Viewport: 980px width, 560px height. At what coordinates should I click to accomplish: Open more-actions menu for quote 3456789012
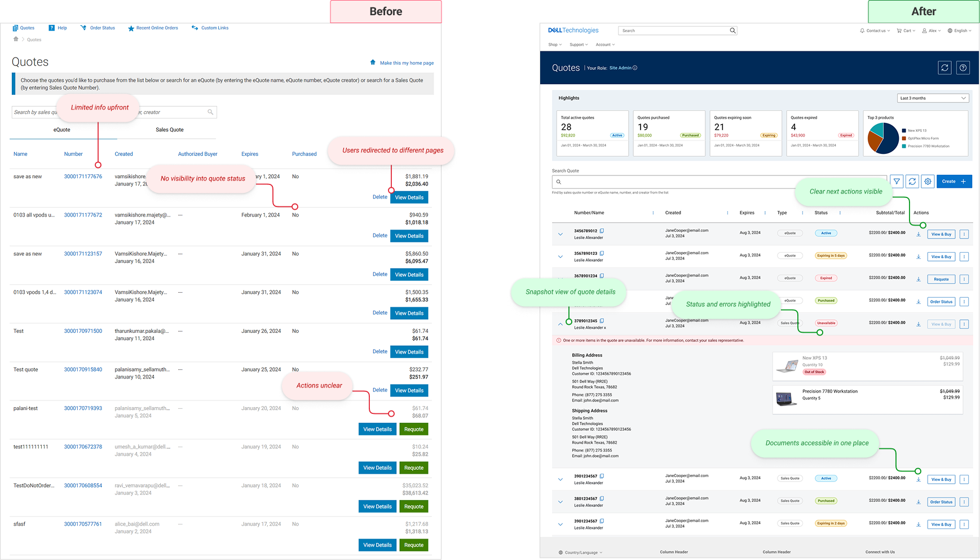(x=964, y=234)
